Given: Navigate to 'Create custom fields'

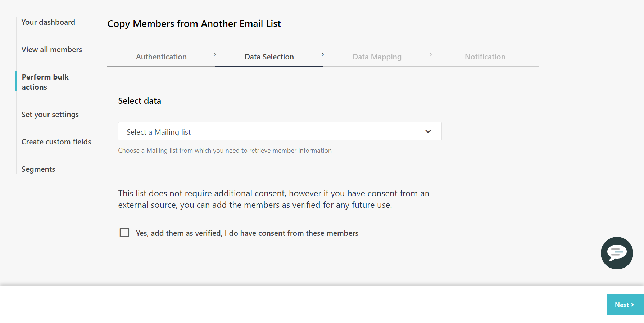Looking at the screenshot, I should coord(56,142).
